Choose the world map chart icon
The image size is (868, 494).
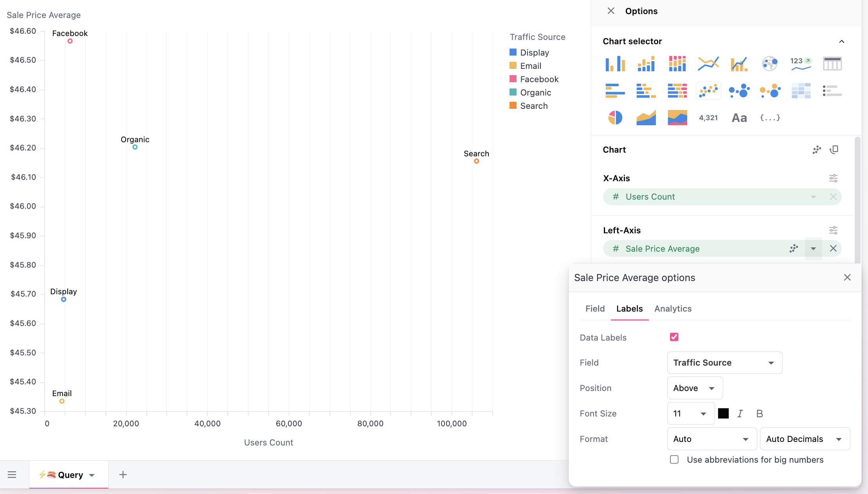(x=769, y=63)
